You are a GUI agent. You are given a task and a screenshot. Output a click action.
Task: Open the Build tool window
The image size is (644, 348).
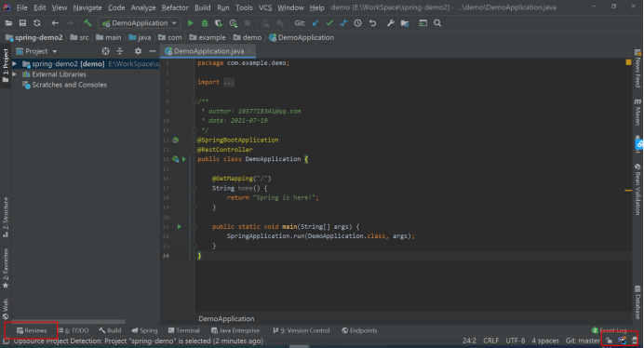coord(110,330)
